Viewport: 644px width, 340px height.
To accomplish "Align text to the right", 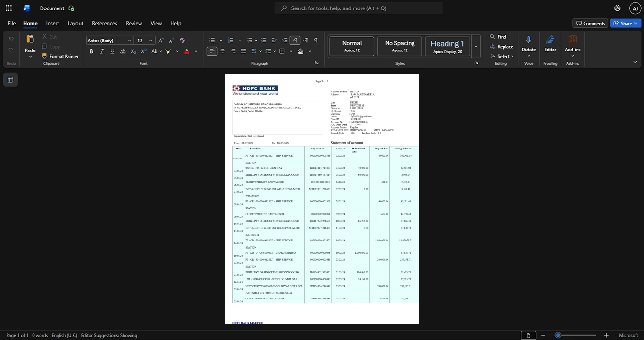I will click(x=233, y=51).
